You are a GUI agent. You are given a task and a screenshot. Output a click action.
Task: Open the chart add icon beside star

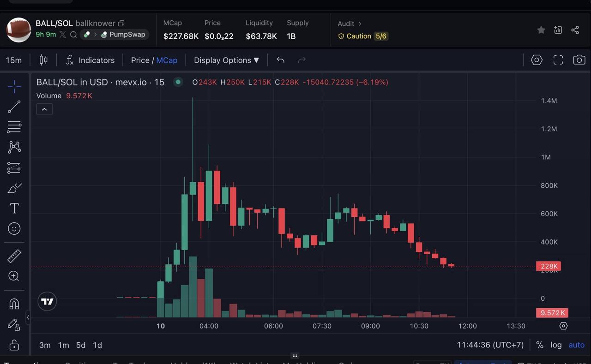point(558,30)
